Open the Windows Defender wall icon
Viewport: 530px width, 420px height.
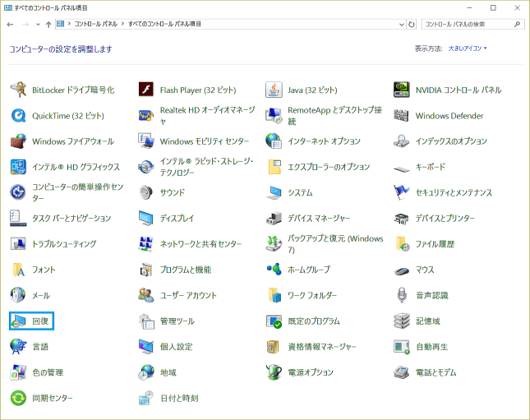[402, 116]
